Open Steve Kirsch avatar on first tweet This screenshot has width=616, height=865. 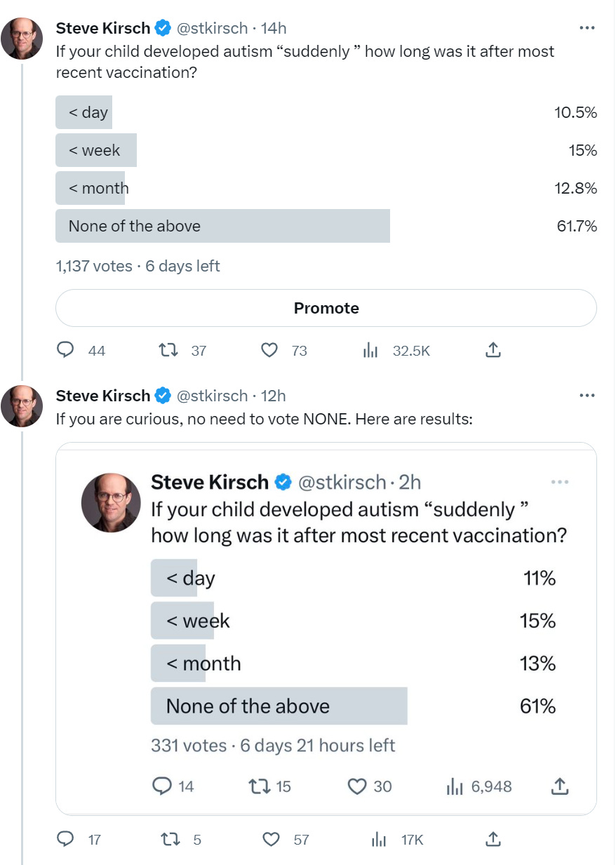click(21, 37)
